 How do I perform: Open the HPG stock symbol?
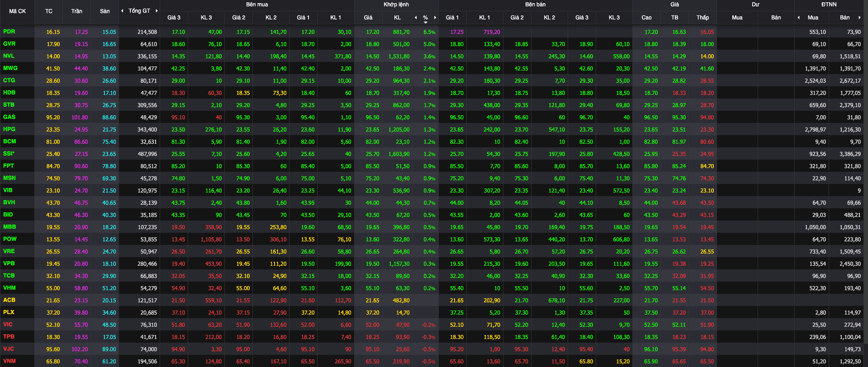pos(9,129)
